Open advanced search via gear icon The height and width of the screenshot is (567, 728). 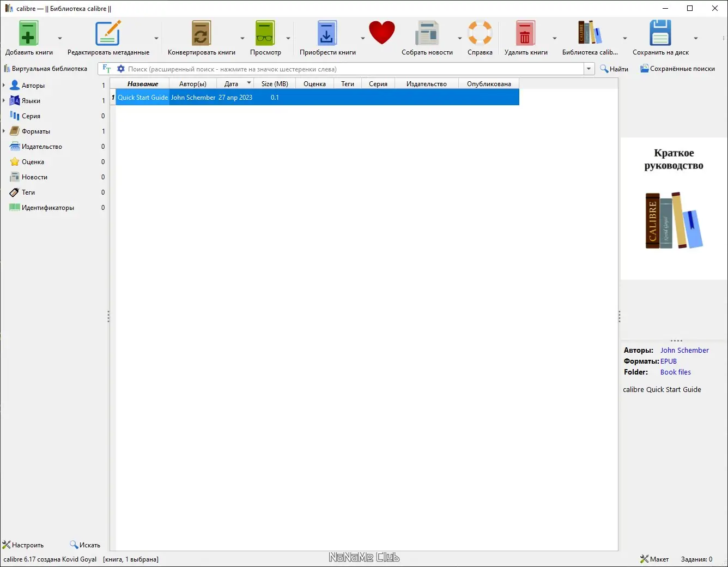(121, 69)
